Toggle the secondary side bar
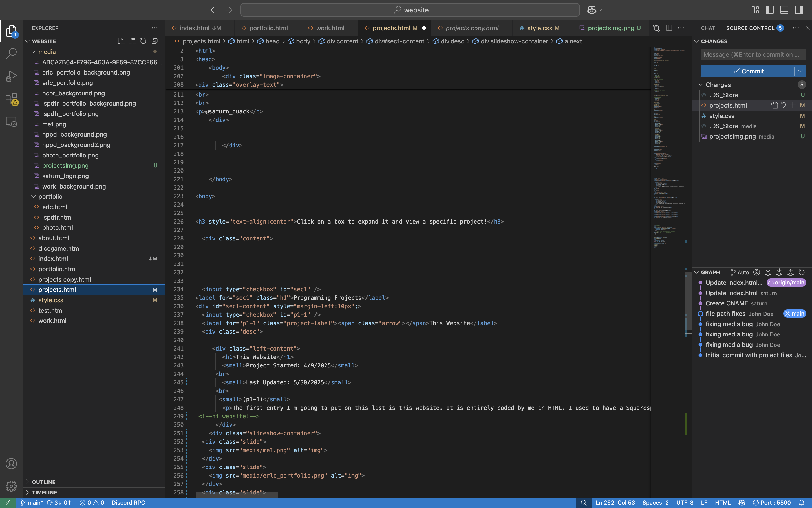The height and width of the screenshot is (508, 812). coord(799,10)
